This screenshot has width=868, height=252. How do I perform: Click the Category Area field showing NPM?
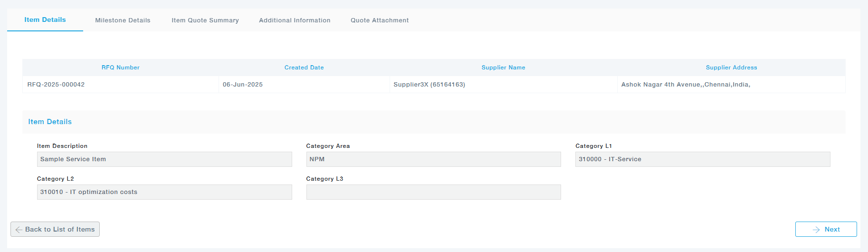[433, 159]
